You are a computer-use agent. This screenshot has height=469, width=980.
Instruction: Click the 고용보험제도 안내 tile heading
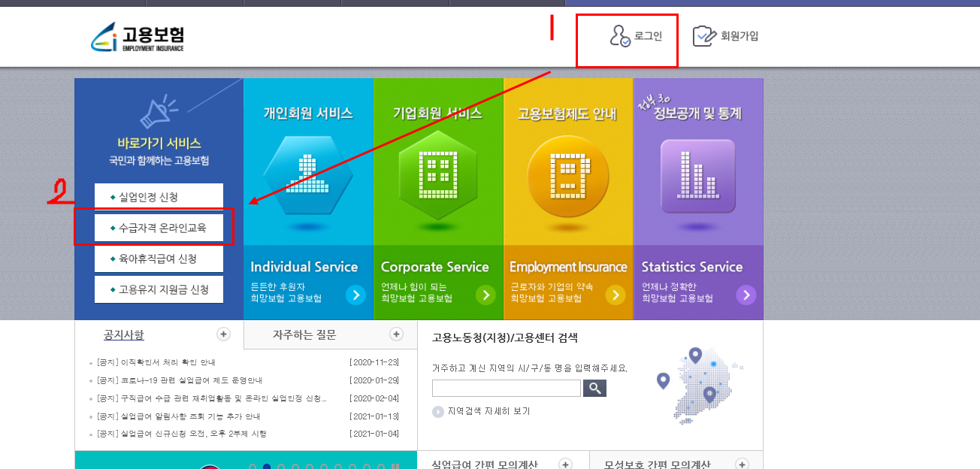point(567,113)
